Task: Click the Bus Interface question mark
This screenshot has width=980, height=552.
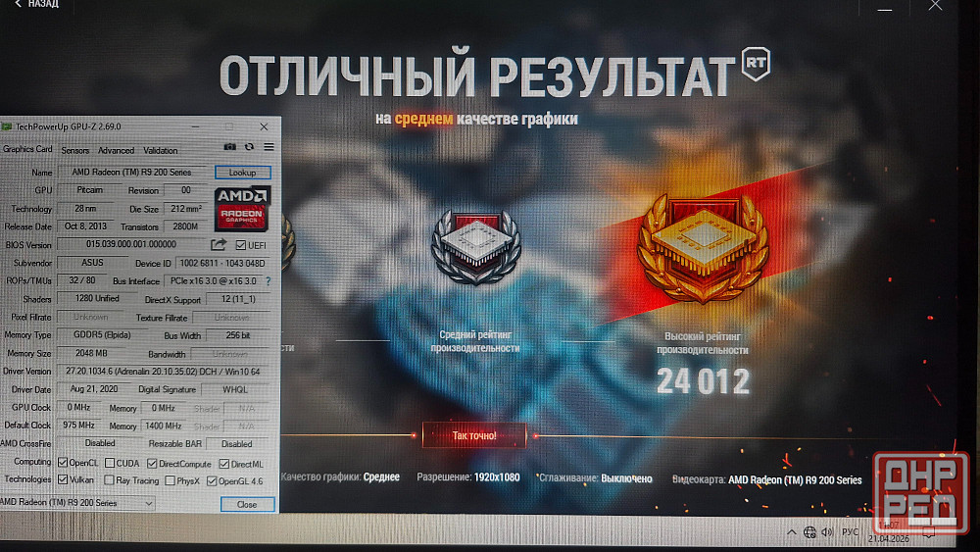Action: coord(269,281)
